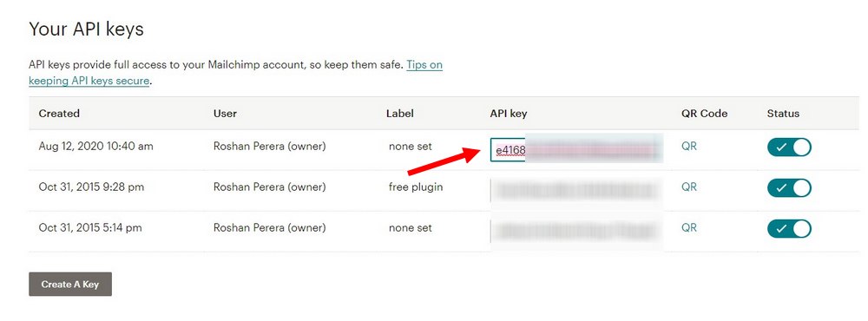This screenshot has height=321, width=868.
Task: Open QR code for free plugin key
Action: (x=688, y=187)
